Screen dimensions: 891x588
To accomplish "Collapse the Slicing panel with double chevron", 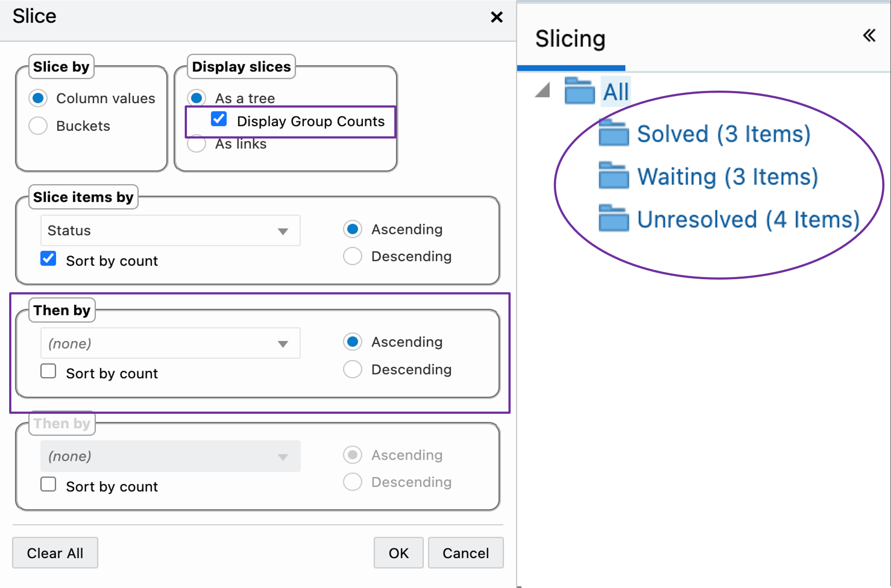I will [x=869, y=36].
